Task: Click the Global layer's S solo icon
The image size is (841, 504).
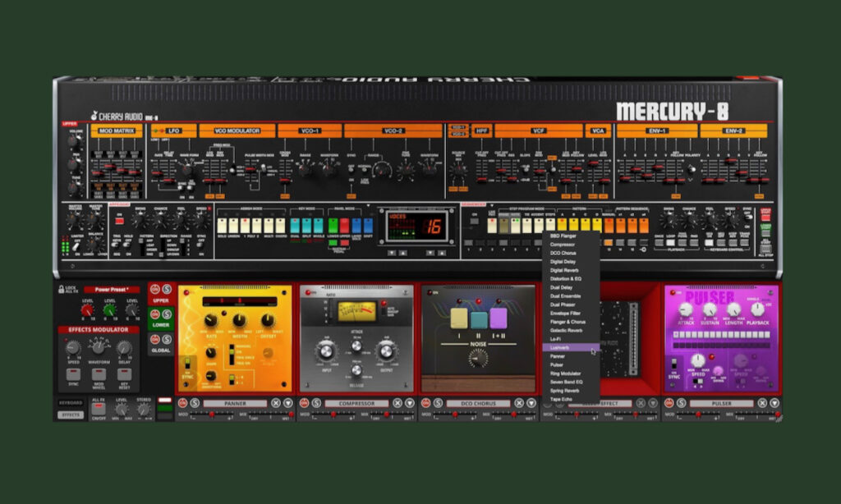Action: pos(166,339)
